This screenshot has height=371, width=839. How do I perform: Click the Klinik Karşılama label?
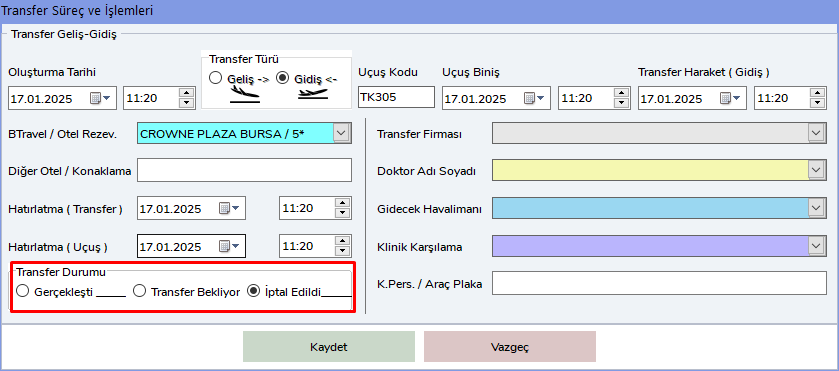(x=420, y=247)
